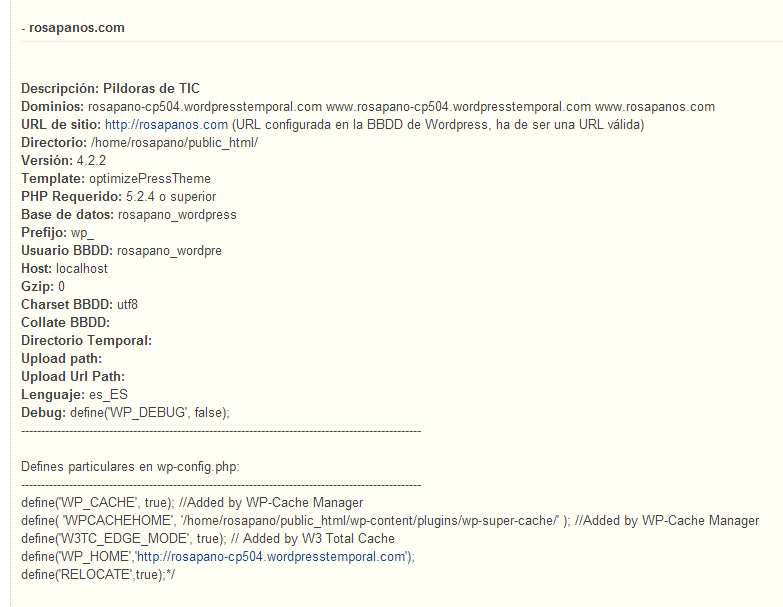The width and height of the screenshot is (783, 607).
Task: Click the Descripción: Pildoras de TIC line
Action: (x=110, y=88)
